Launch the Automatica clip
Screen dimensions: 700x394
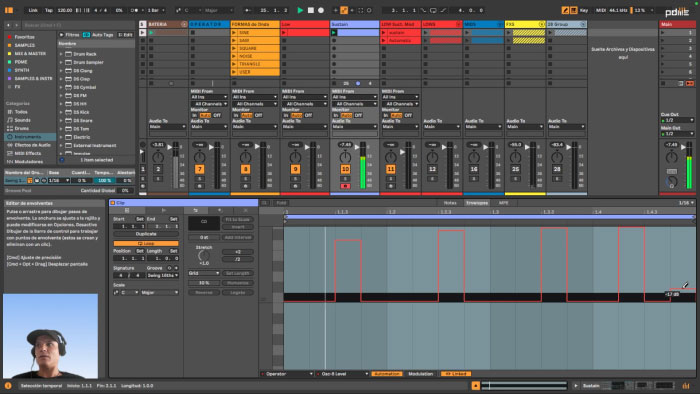(x=383, y=41)
